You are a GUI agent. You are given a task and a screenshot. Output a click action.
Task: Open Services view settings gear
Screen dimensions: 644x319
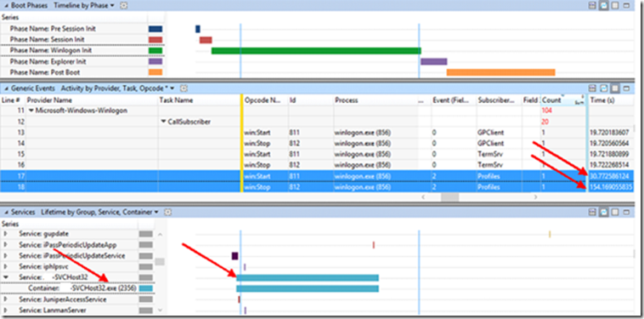167,212
